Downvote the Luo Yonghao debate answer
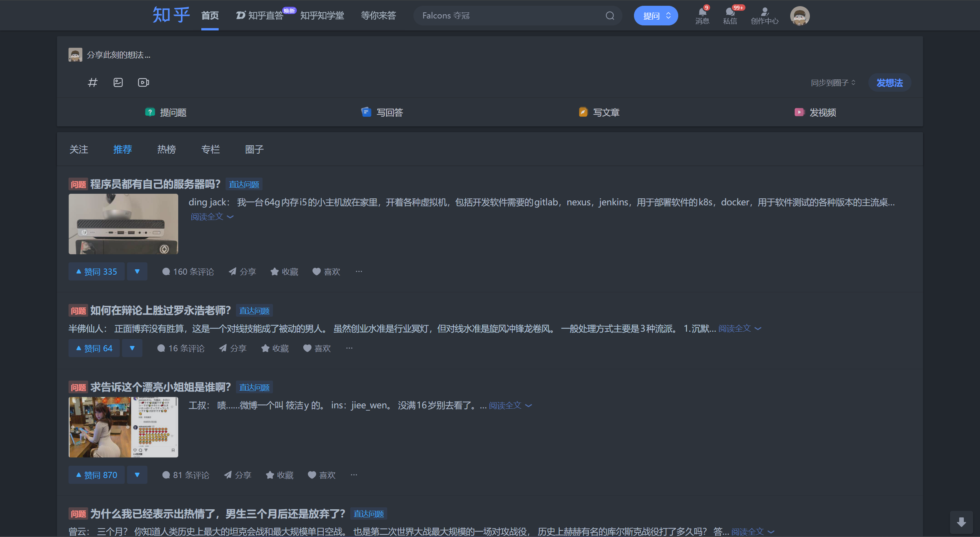This screenshot has height=537, width=980. coord(132,348)
